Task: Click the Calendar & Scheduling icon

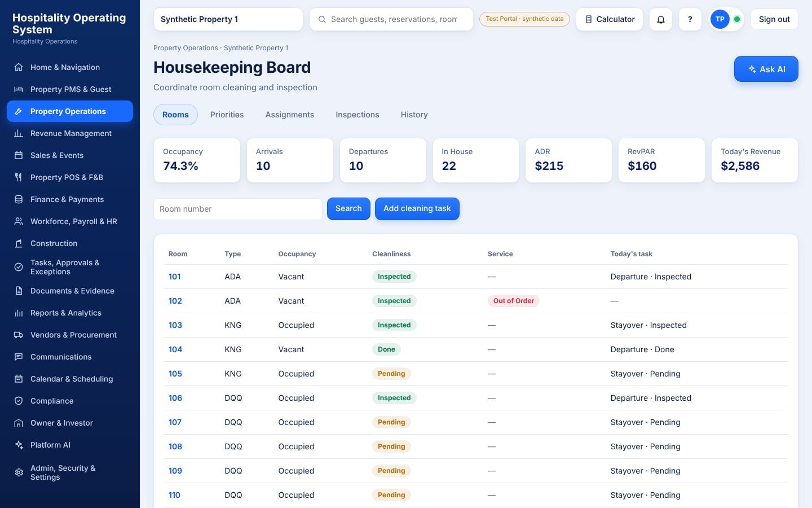Action: point(19,379)
